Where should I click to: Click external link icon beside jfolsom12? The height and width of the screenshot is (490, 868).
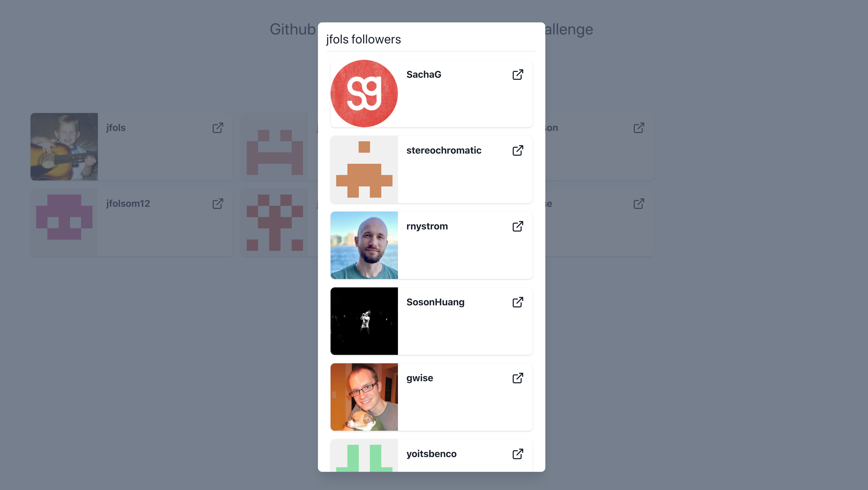click(218, 204)
